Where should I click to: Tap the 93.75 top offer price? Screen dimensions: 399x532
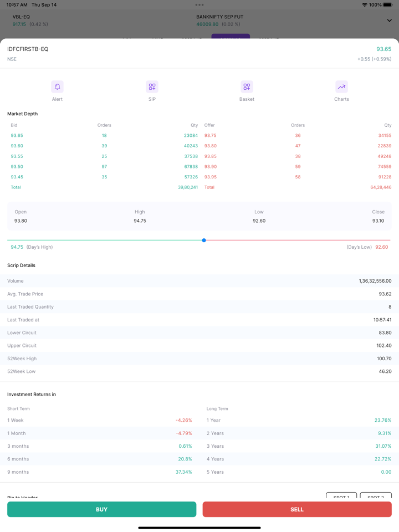point(210,135)
